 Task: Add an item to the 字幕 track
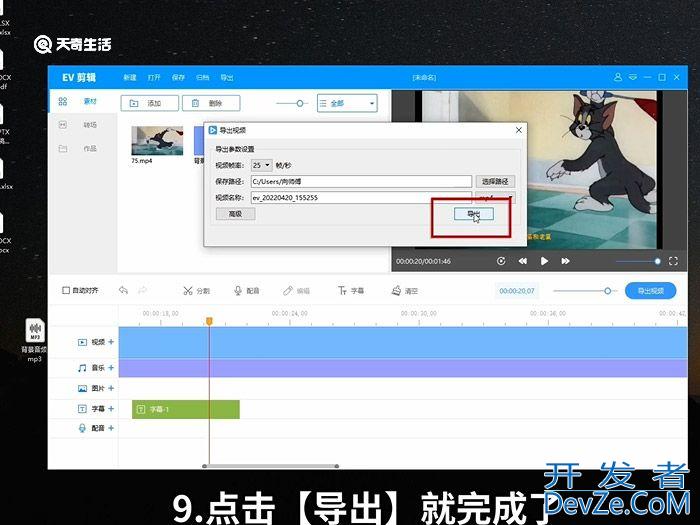coord(111,408)
